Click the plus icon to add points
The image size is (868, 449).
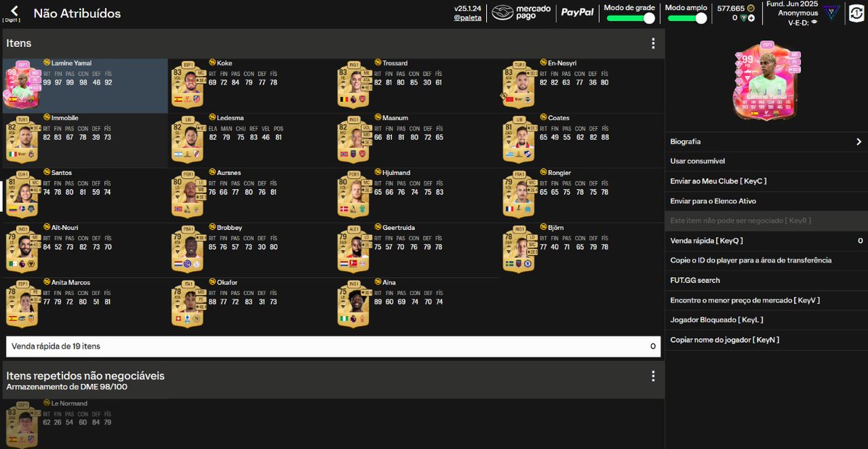click(x=752, y=17)
